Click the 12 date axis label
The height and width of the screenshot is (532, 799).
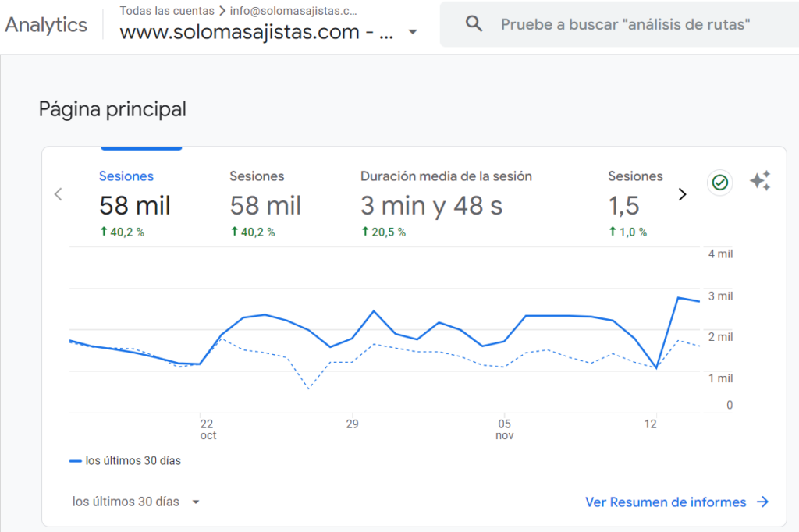[x=650, y=424]
